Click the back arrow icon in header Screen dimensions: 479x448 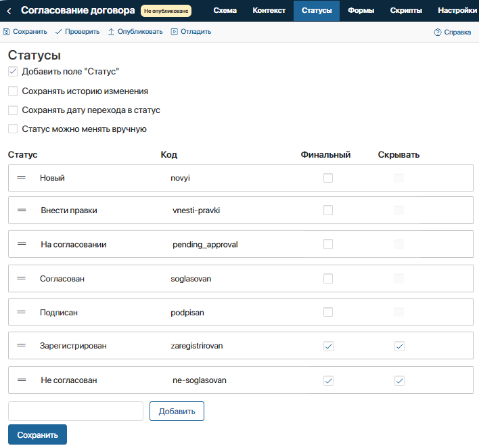(9, 12)
